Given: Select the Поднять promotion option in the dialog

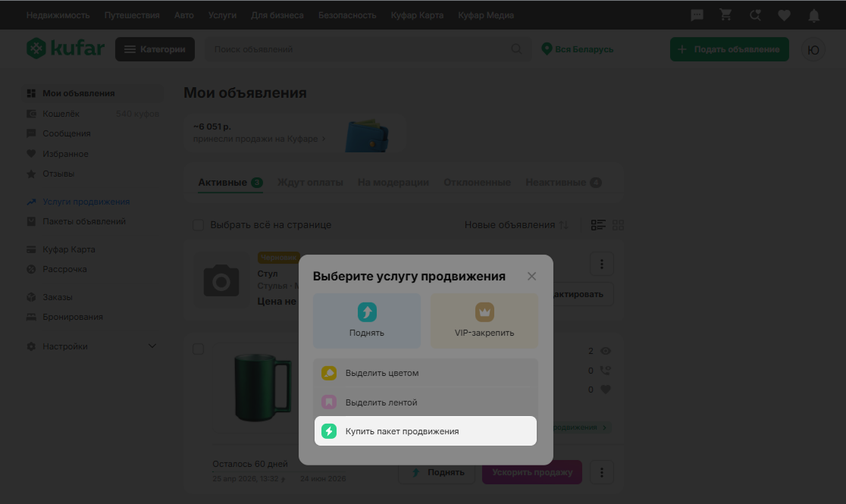Looking at the screenshot, I should pos(367,321).
